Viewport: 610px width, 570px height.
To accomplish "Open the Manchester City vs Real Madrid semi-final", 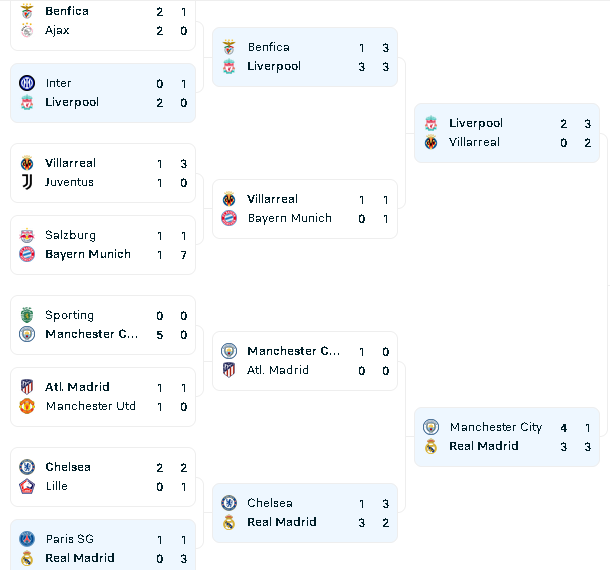I will [x=507, y=437].
